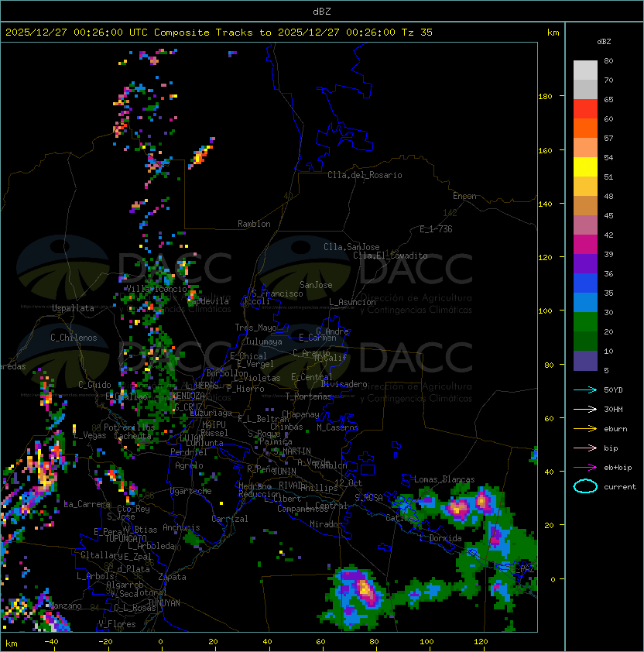The image size is (644, 652).
Task: Click the Clla.del_Rosario map label
Action: point(365,175)
